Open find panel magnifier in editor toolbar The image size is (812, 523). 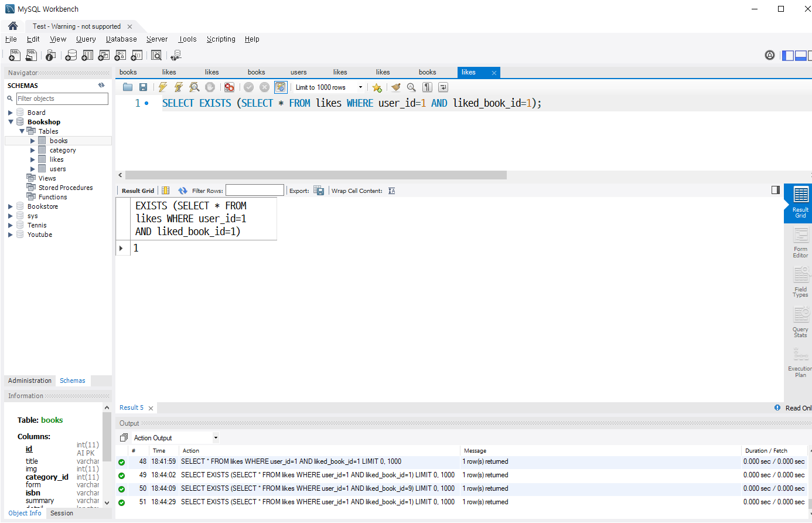click(x=411, y=87)
